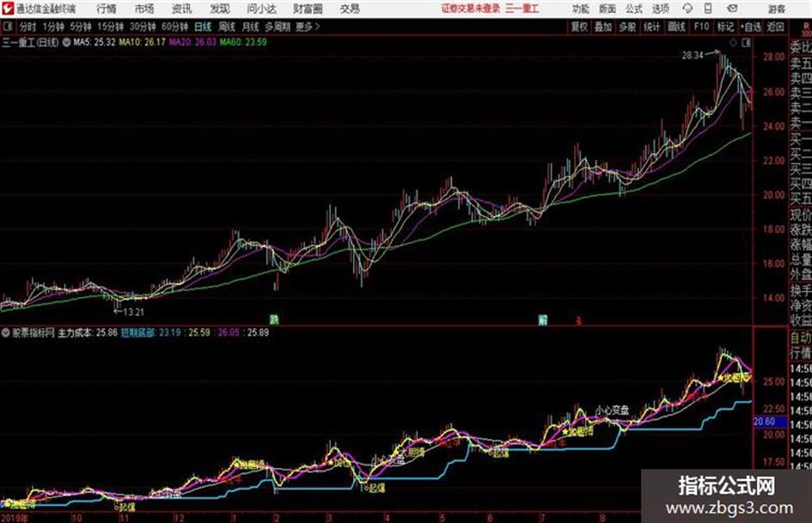Click the 返回 back button
This screenshot has width=812, height=523.
point(776,27)
